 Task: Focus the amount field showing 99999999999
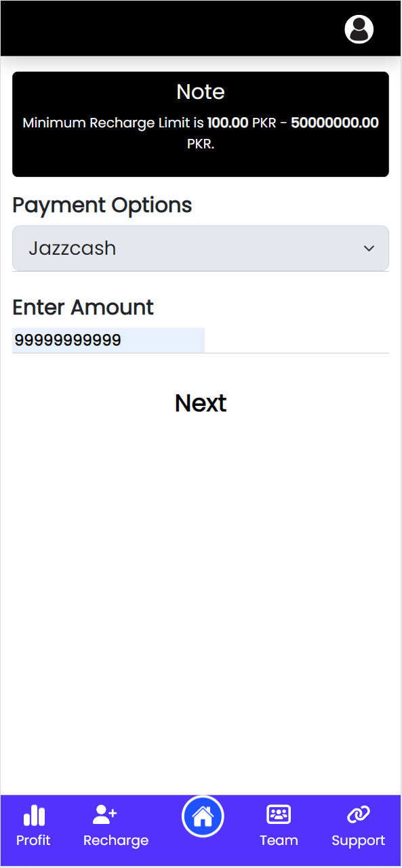[x=108, y=340]
